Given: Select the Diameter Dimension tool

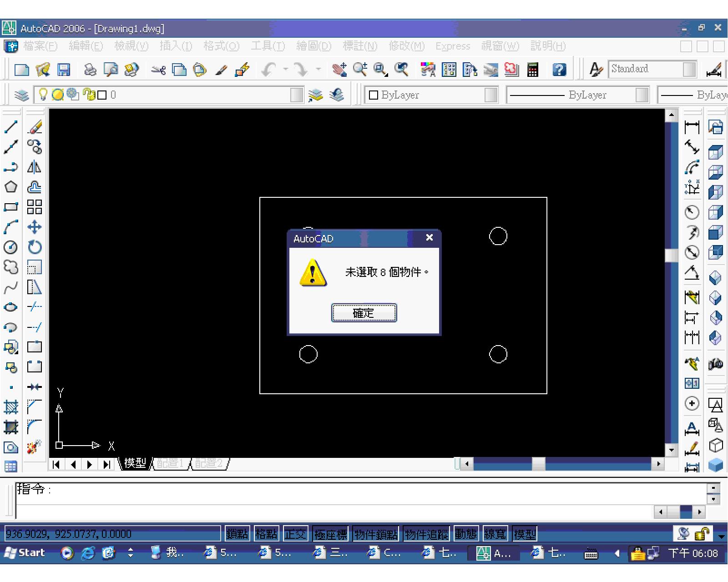Looking at the screenshot, I should click(692, 252).
